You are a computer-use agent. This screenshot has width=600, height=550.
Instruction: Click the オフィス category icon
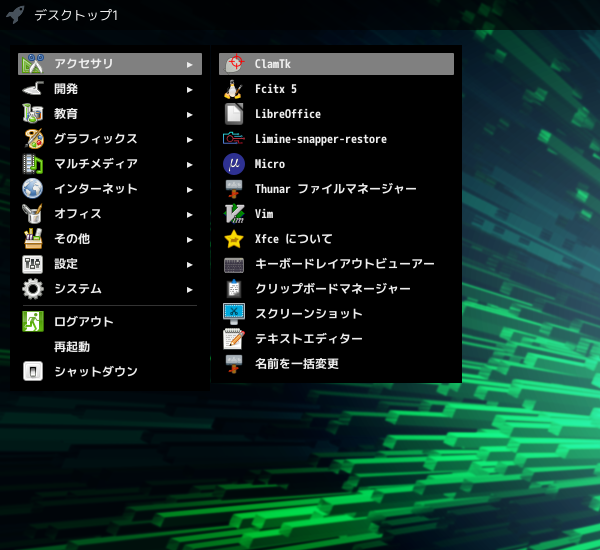[x=33, y=214]
